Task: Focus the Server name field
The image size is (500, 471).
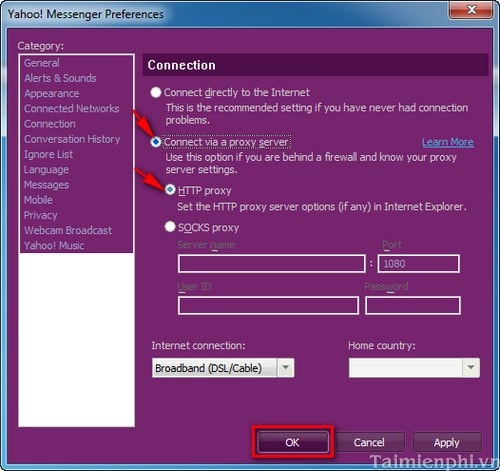Action: click(x=272, y=264)
